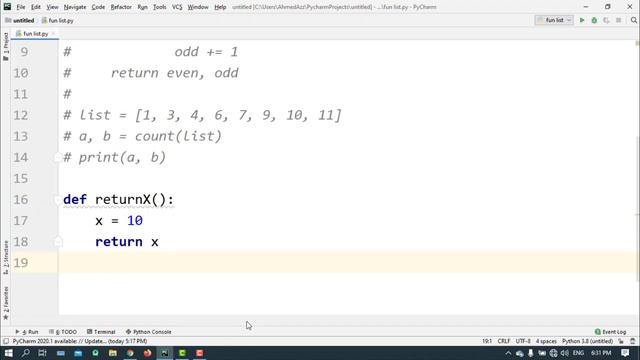Open the Run tool window at the bottom
Image resolution: width=640 pixels, height=360 pixels.
tap(27, 332)
